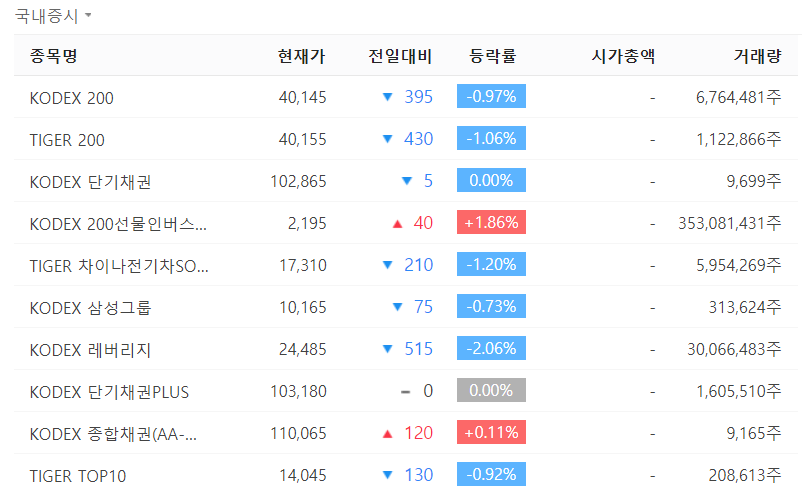Click volume 313,624주
The height and width of the screenshot is (494, 809).
[x=745, y=307]
